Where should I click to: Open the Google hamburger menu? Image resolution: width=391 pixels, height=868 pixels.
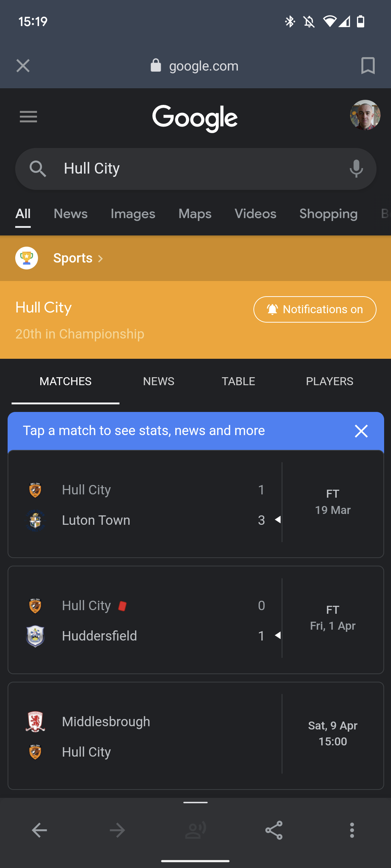point(28,117)
